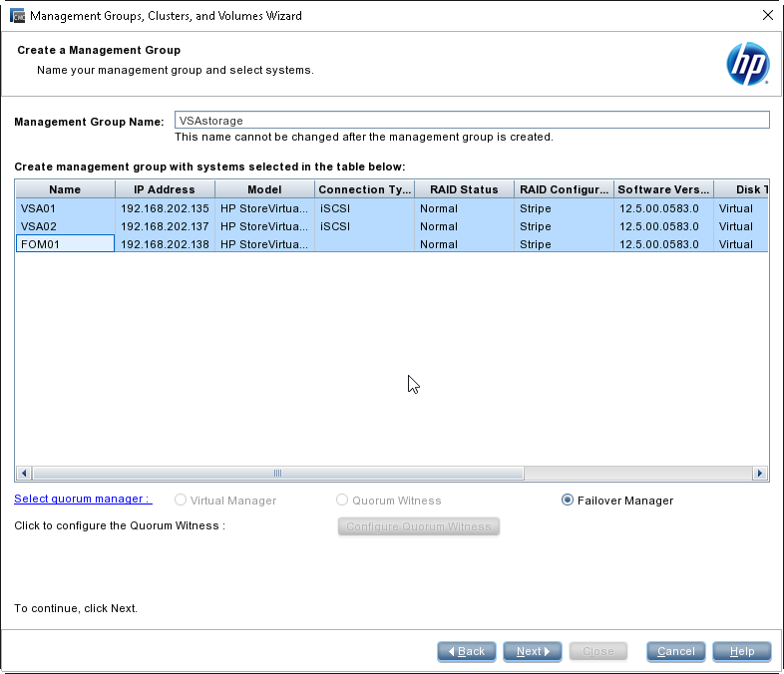
Task: Click Stripe configuration in VSA01 row
Action: click(x=564, y=208)
